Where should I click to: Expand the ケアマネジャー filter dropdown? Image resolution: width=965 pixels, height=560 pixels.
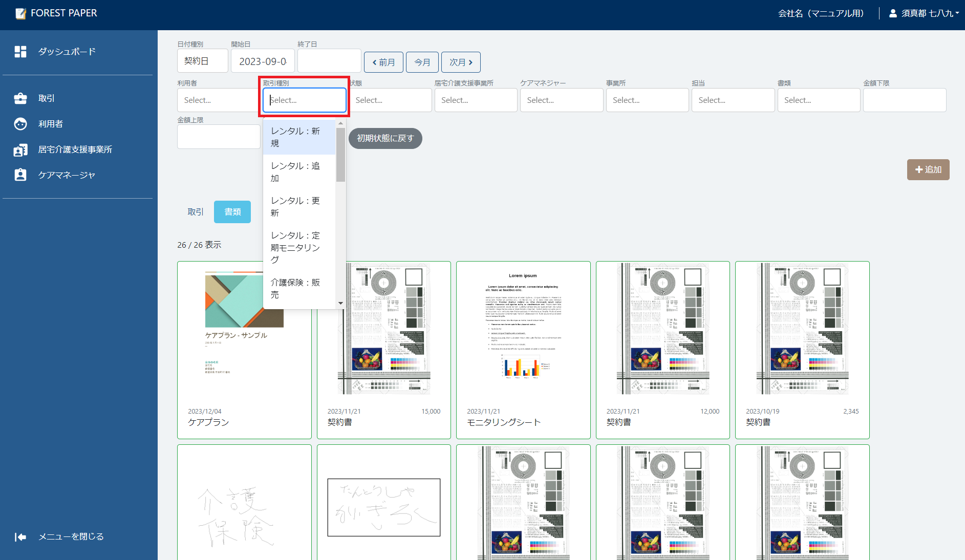coord(561,100)
